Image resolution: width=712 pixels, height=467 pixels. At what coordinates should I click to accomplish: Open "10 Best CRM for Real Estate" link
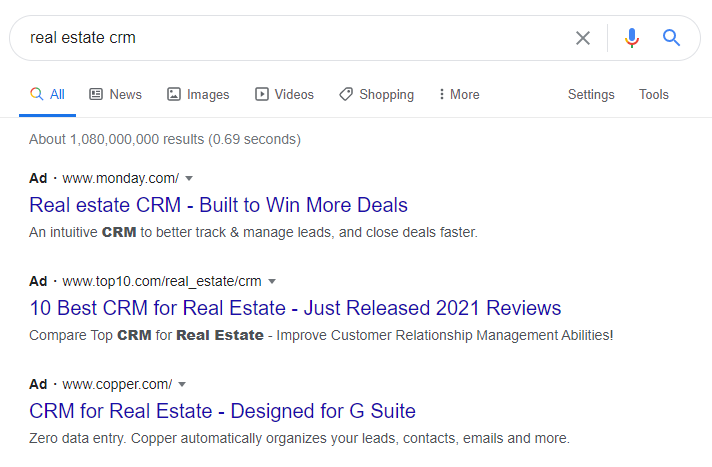[295, 308]
